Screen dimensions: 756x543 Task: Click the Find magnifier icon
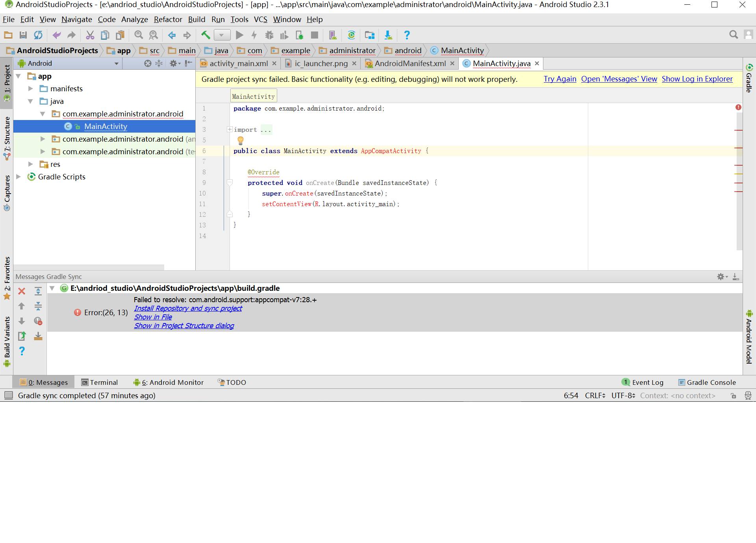(139, 35)
